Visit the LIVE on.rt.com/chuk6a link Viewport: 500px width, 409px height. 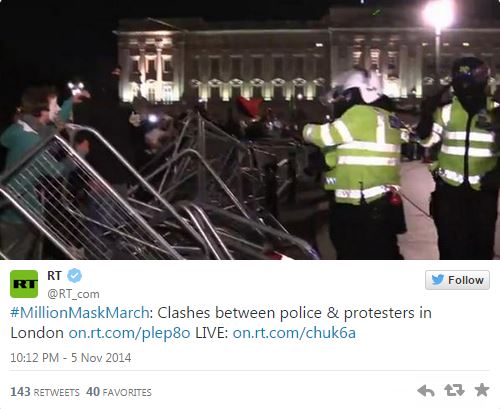[x=294, y=333]
